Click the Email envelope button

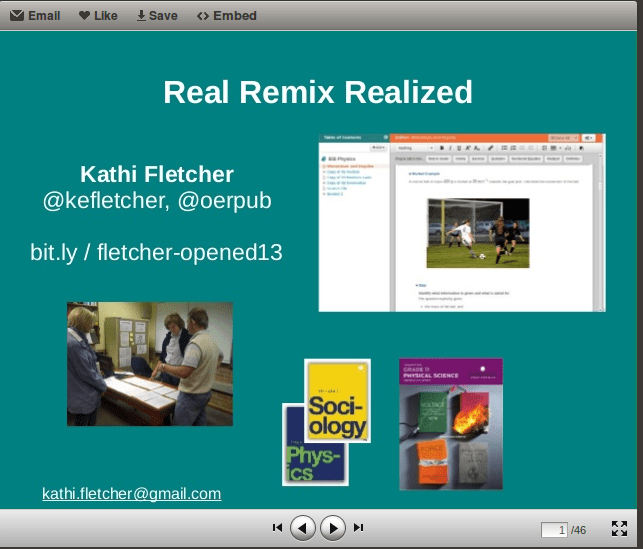coord(35,15)
